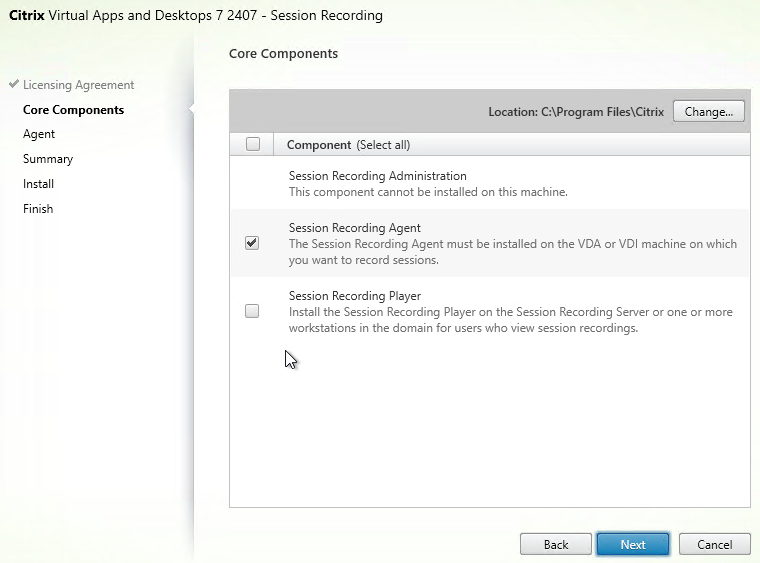Image resolution: width=760 pixels, height=563 pixels.
Task: Open the Licensing Agreement step
Action: pos(79,85)
